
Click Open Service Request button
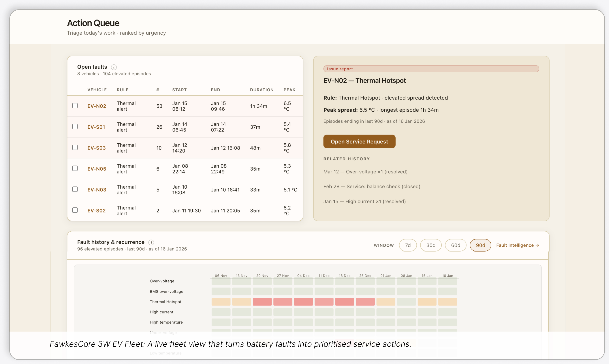[x=359, y=142]
